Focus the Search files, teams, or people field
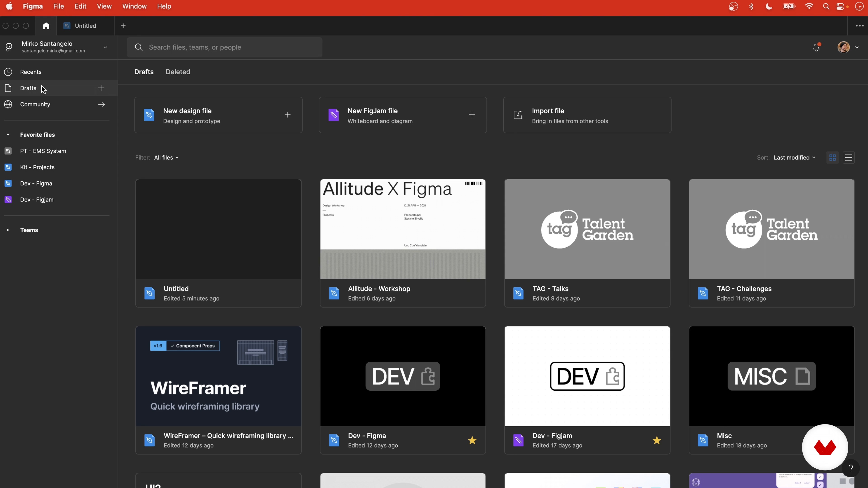This screenshot has height=488, width=868. [x=224, y=47]
